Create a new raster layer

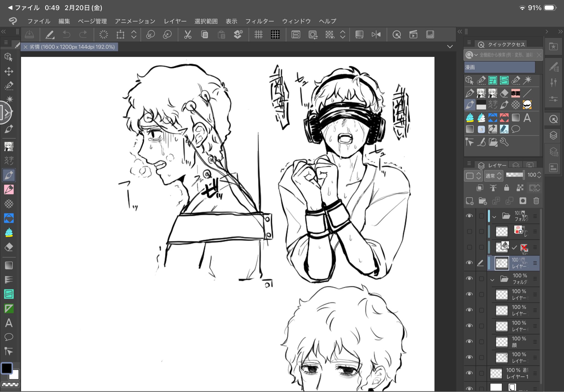point(470,201)
